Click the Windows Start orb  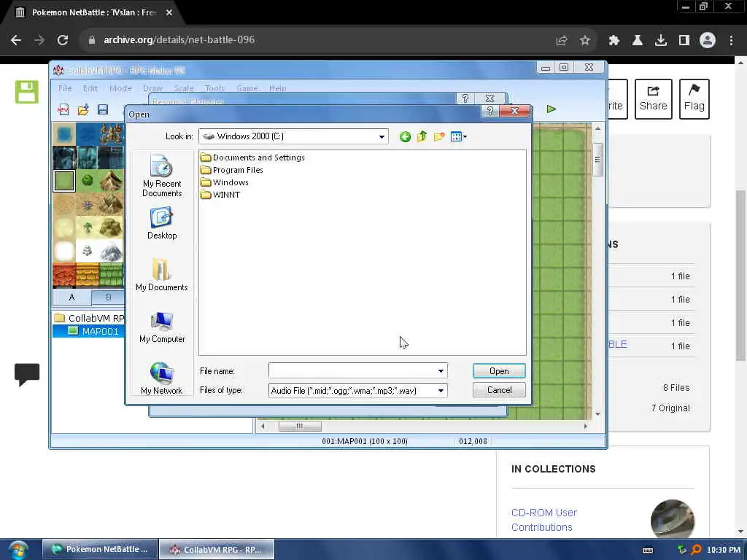pyautogui.click(x=18, y=550)
